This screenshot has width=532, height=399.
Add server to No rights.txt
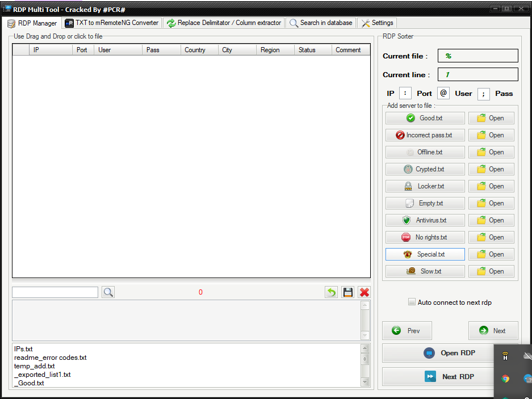pyautogui.click(x=425, y=237)
